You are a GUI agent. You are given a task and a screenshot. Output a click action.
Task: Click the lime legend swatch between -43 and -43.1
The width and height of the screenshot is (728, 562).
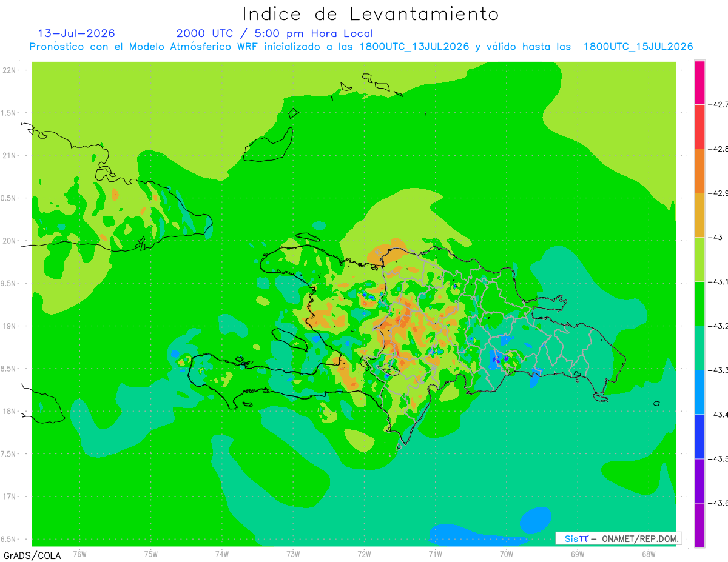click(699, 259)
